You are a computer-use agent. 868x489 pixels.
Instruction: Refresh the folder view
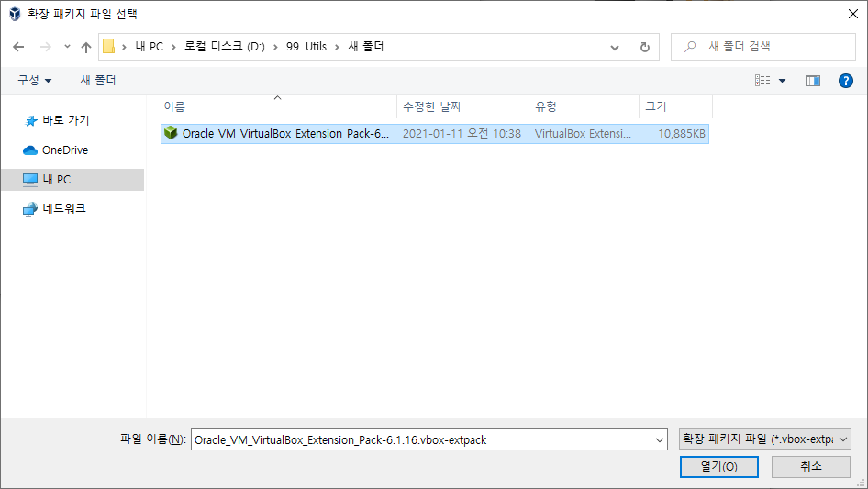coord(644,47)
